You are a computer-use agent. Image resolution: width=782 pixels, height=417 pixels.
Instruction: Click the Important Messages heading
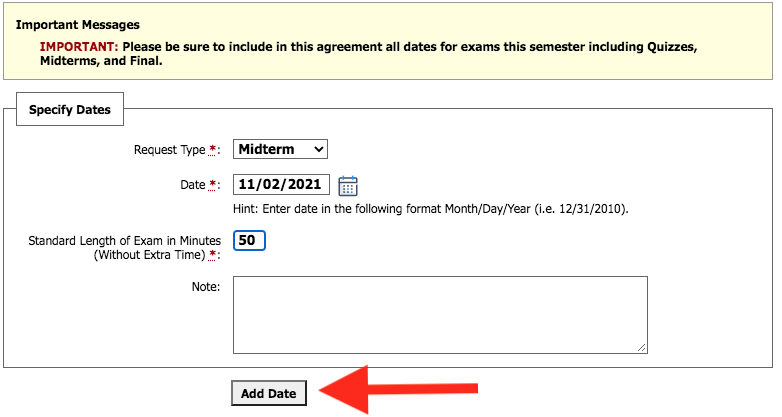(78, 25)
